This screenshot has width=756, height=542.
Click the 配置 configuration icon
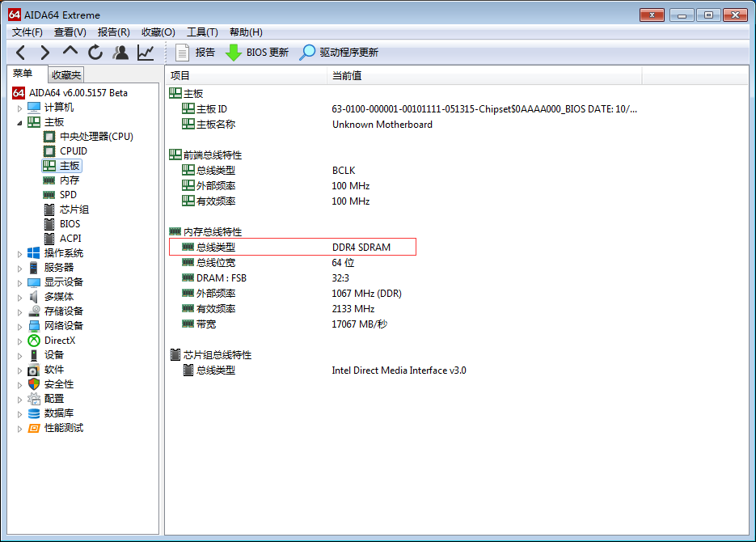coord(34,399)
